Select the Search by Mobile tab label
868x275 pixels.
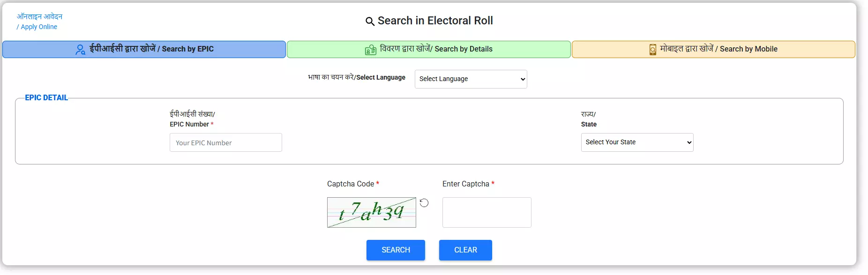718,49
